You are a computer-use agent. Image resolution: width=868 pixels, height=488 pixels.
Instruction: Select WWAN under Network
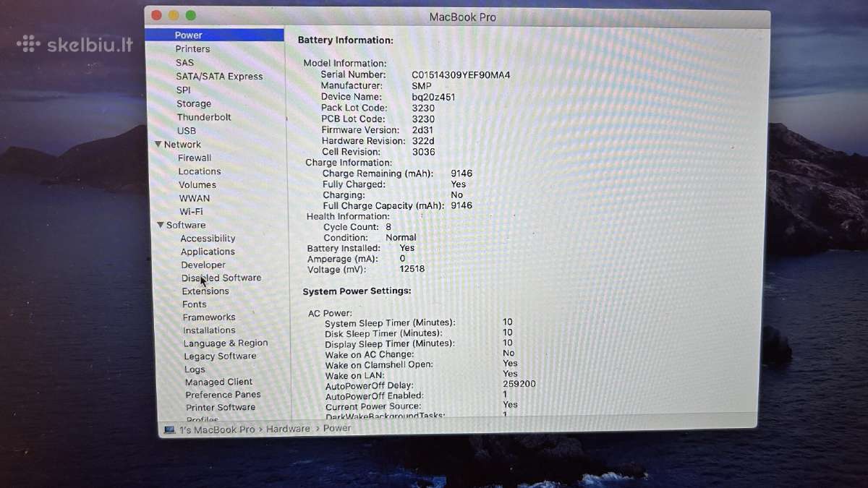[195, 198]
